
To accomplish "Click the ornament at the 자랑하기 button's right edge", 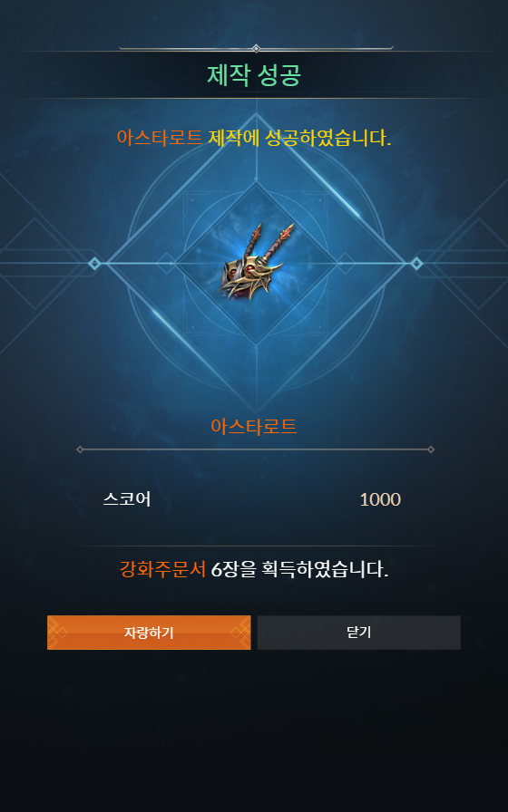I will pyautogui.click(x=240, y=633).
